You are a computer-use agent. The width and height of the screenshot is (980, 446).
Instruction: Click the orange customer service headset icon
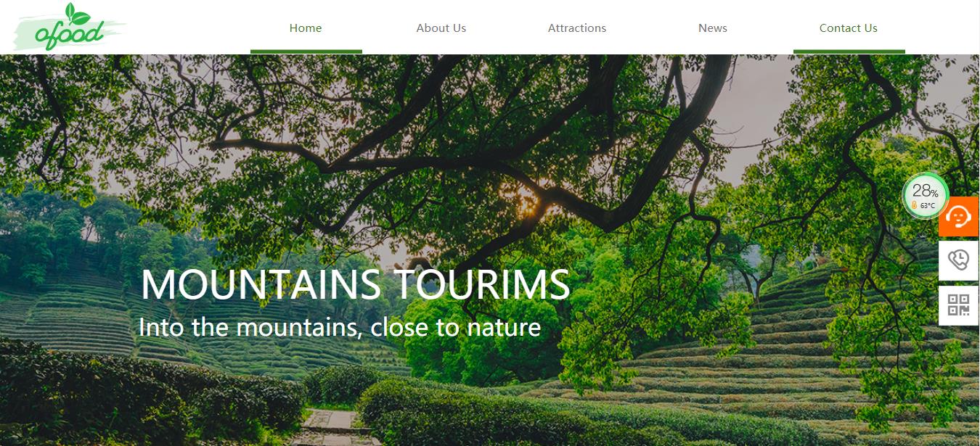click(958, 216)
